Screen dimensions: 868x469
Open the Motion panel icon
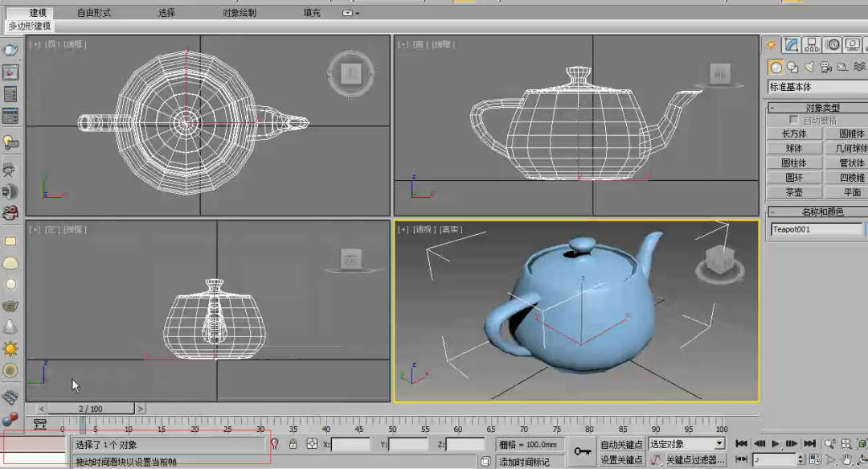[832, 44]
